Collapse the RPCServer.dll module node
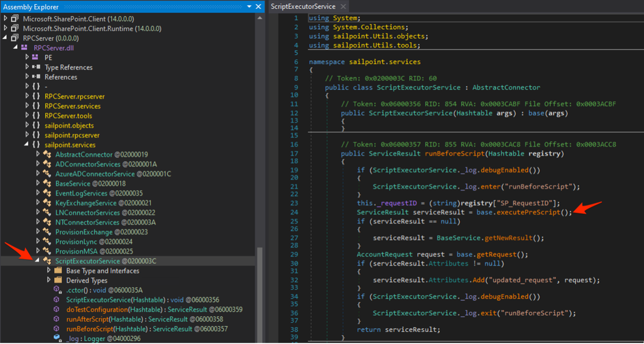 pos(16,48)
